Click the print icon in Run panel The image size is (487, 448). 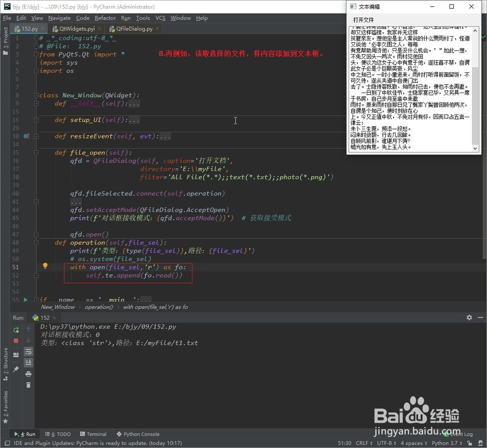coord(28,374)
